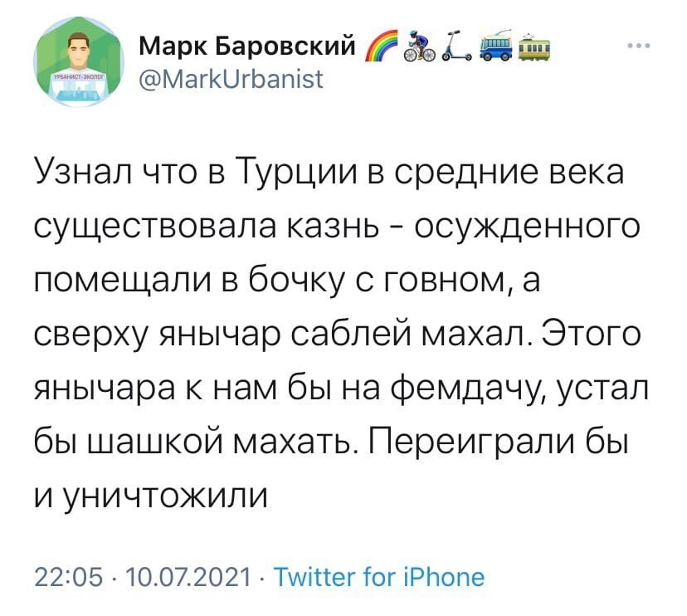Click the display name Марк Баровский
Screen dimensions: 687x616
tap(247, 46)
